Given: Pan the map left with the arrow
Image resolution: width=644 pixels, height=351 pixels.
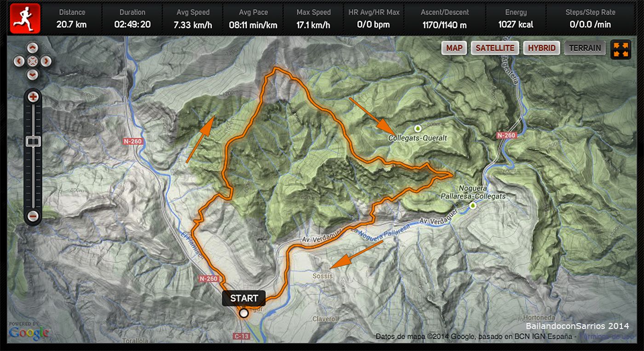Looking at the screenshot, I should click(x=18, y=61).
